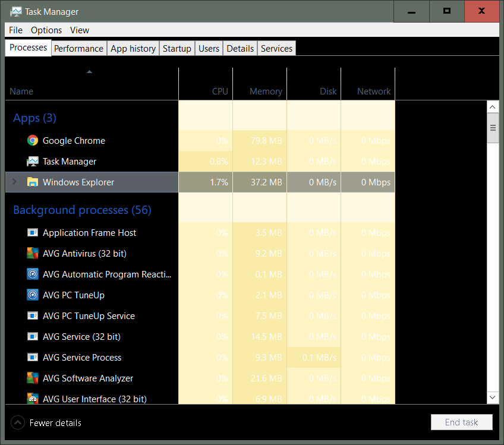This screenshot has height=445, width=504.
Task: Select the AVG PC TuneUp Service name
Action: [x=89, y=316]
